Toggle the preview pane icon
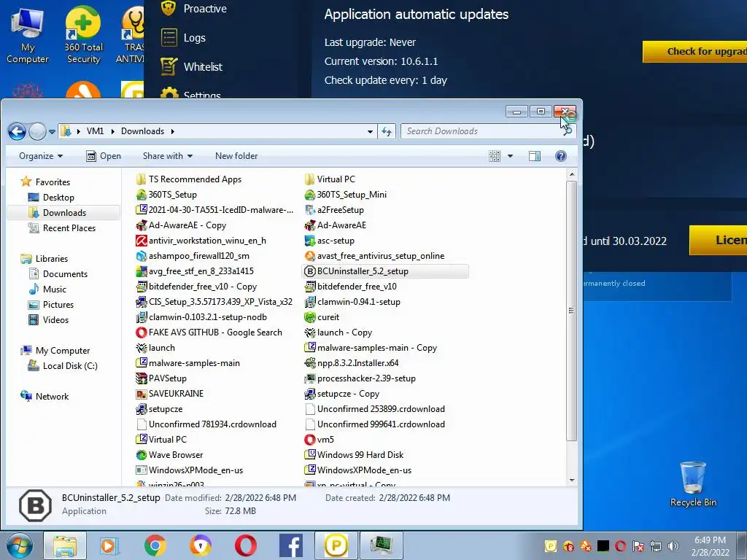Image resolution: width=747 pixels, height=560 pixels. [x=535, y=156]
